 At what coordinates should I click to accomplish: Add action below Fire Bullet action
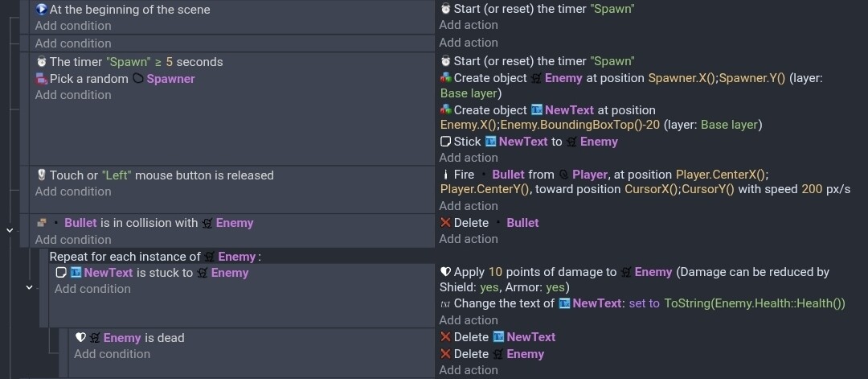469,206
